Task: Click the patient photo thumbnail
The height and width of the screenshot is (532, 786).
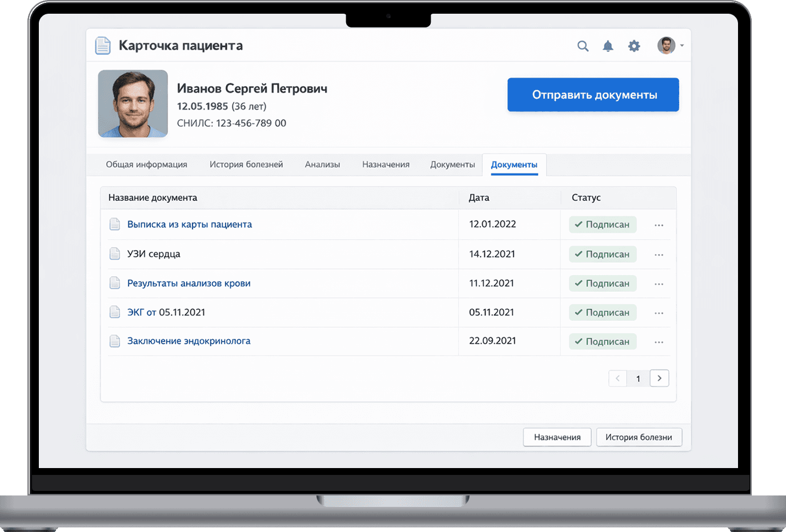Action: [x=133, y=103]
